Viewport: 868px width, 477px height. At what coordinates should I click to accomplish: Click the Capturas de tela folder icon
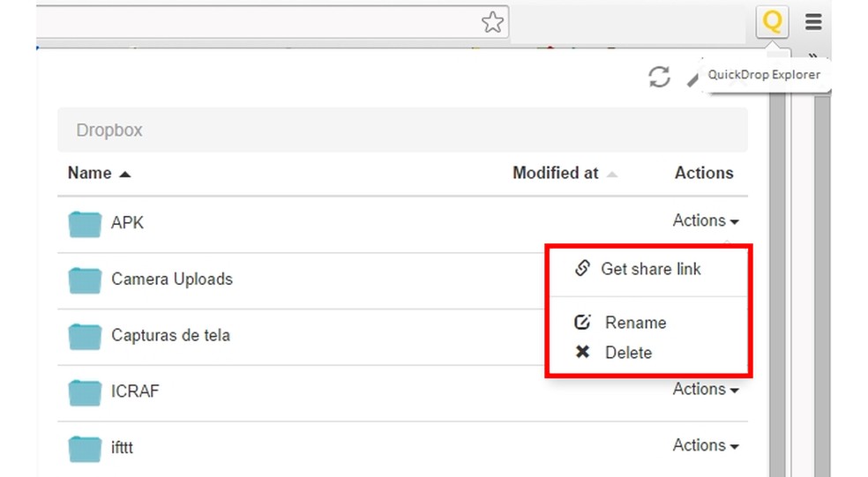[86, 336]
